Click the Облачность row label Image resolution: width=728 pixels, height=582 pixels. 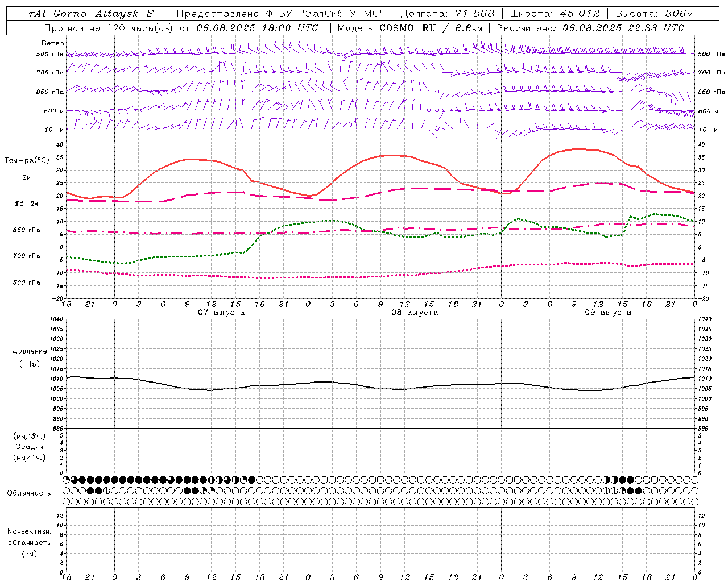coord(29,493)
